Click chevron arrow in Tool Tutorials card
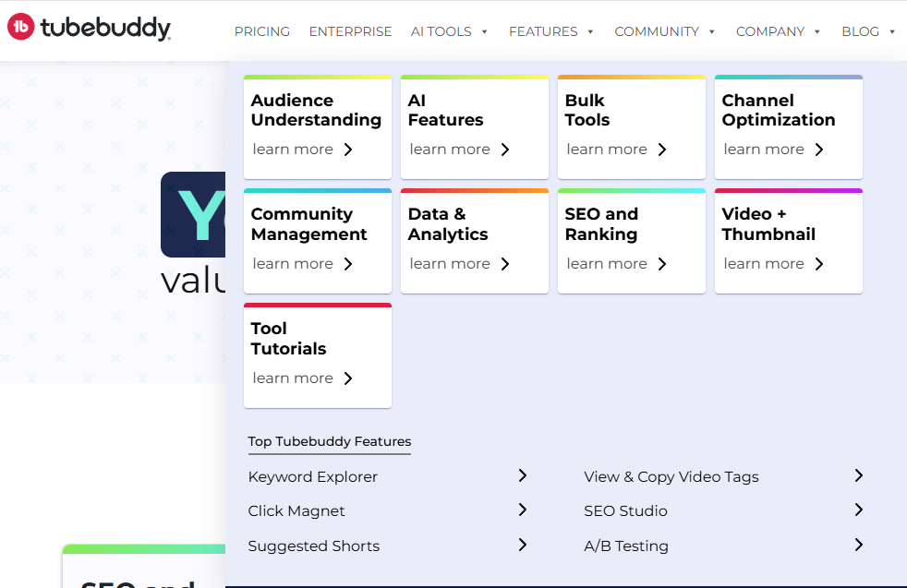Image resolution: width=907 pixels, height=588 pixels. [348, 378]
